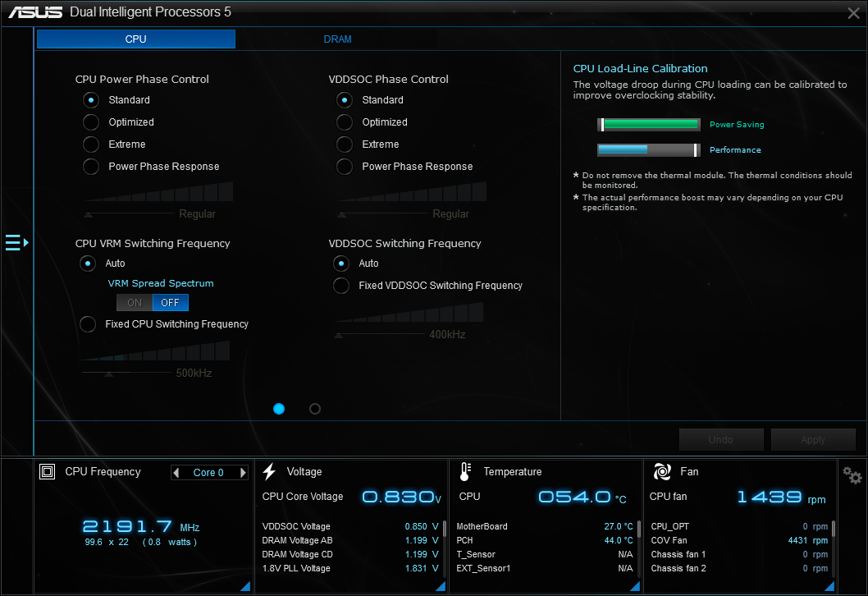Click the Voltage lightning bolt icon
The width and height of the screenshot is (868, 596).
click(x=270, y=471)
